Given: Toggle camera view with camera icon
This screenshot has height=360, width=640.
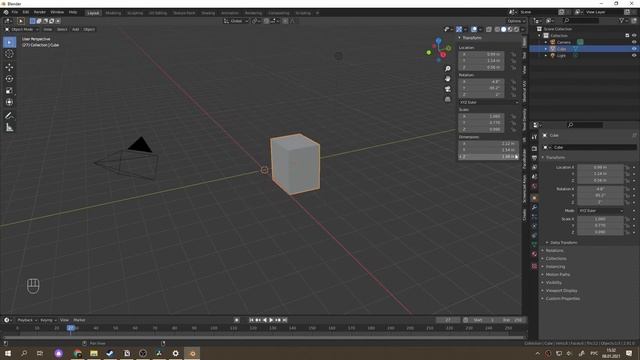Looking at the screenshot, I should pyautogui.click(x=448, y=89).
